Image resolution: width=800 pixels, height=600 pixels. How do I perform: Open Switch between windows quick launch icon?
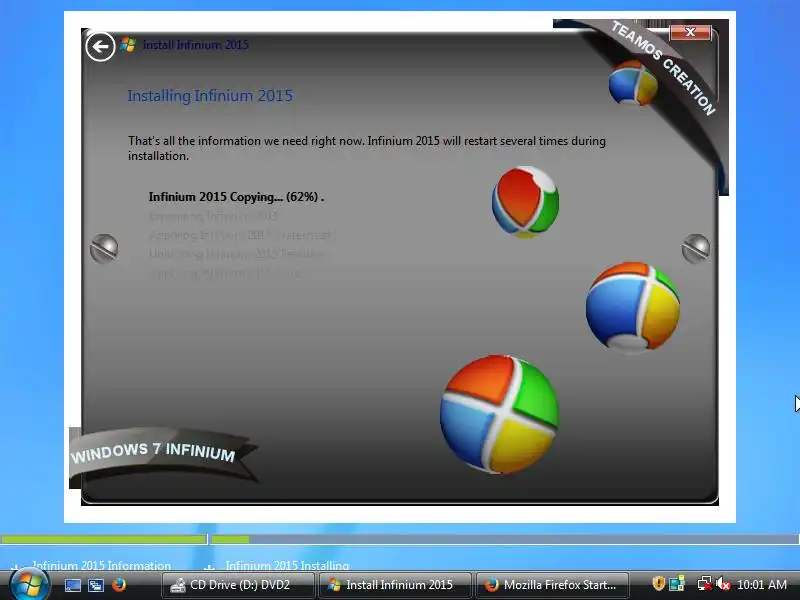96,585
